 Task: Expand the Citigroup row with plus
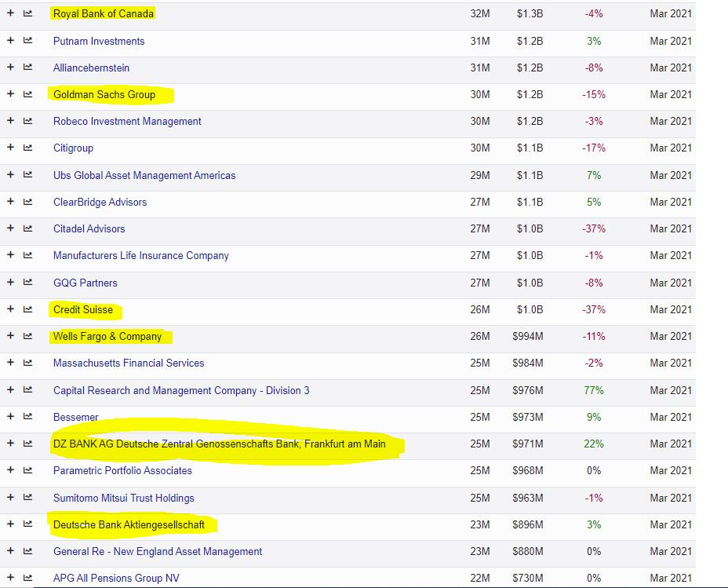pyautogui.click(x=10, y=148)
